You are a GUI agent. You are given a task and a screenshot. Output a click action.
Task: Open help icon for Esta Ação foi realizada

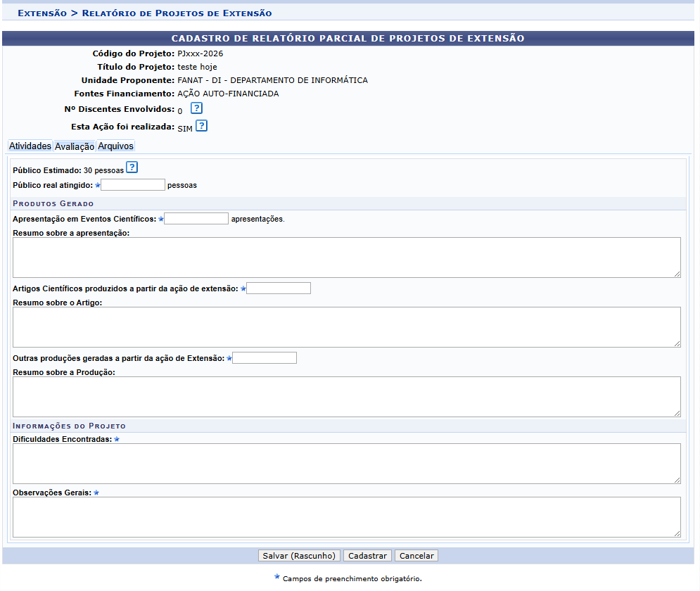(x=201, y=126)
